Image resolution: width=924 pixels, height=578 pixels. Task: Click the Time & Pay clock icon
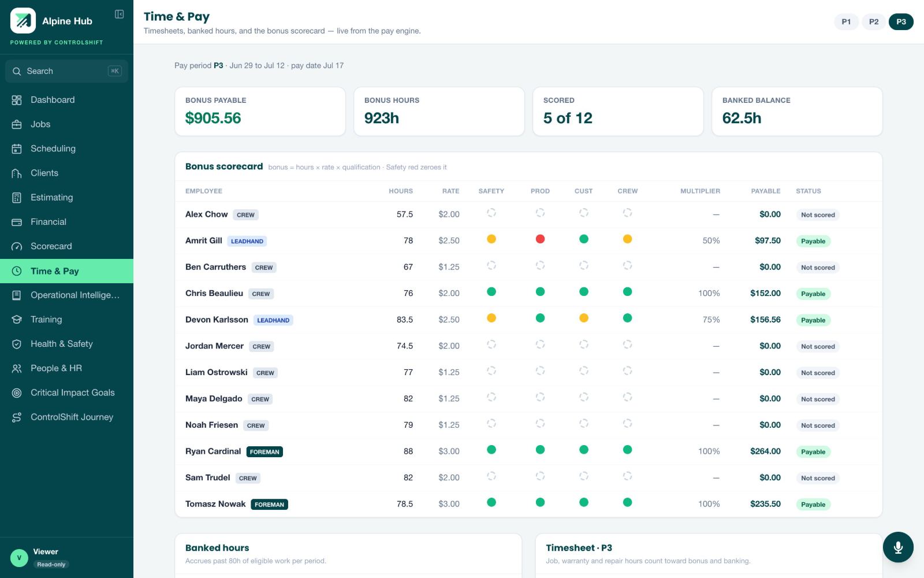point(17,271)
